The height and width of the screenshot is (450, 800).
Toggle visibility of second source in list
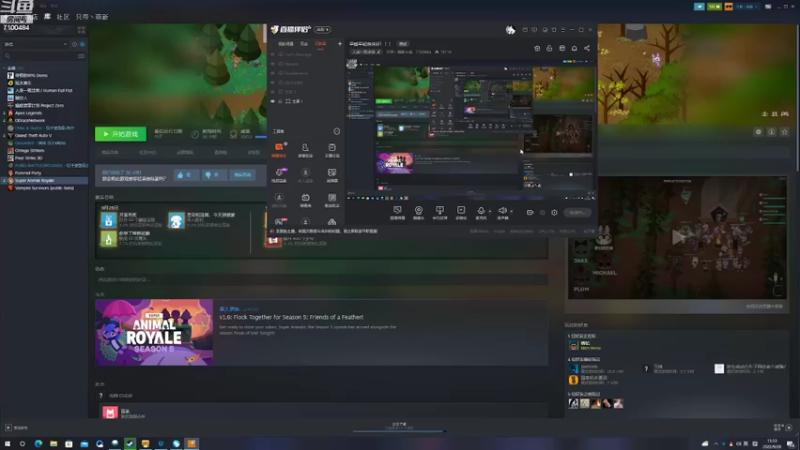pos(273,64)
